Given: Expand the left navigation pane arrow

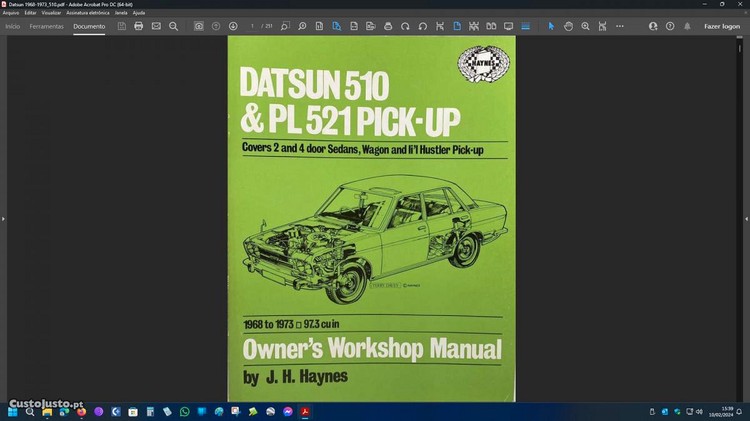Looking at the screenshot, I should tap(3, 218).
